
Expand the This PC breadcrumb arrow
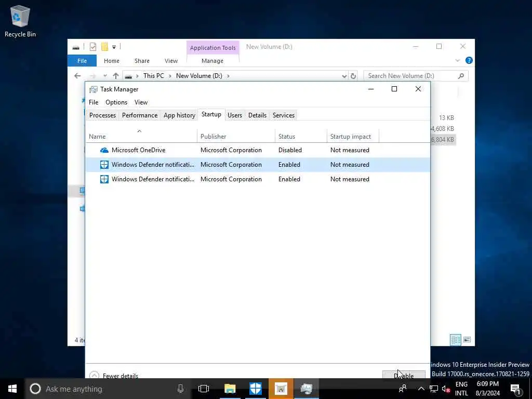click(170, 76)
